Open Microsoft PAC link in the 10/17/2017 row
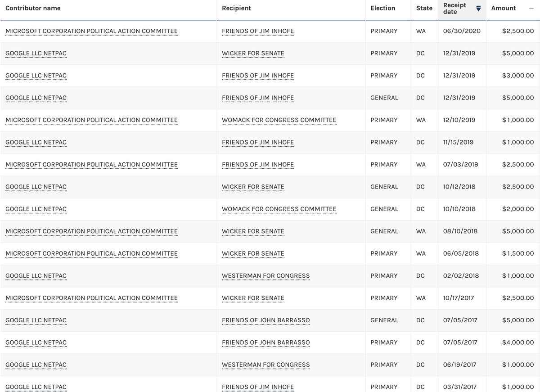The image size is (540, 392). pos(91,298)
